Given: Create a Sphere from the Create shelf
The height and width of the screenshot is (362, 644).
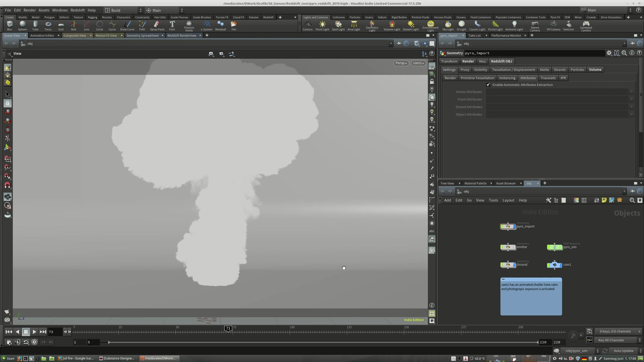Looking at the screenshot, I should pyautogui.click(x=22, y=25).
